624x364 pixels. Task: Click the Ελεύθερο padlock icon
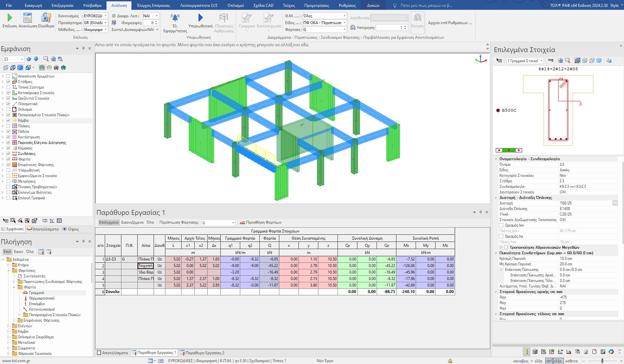click(x=46, y=18)
